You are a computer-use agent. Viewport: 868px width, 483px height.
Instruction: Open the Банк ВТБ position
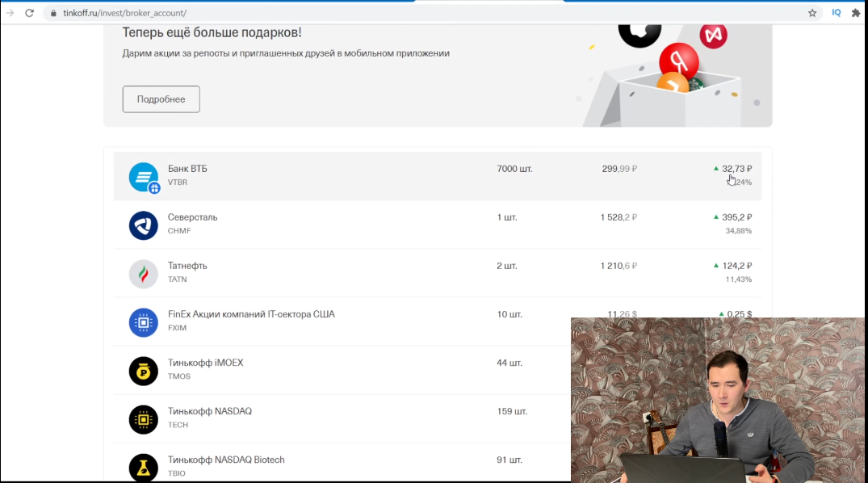438,176
